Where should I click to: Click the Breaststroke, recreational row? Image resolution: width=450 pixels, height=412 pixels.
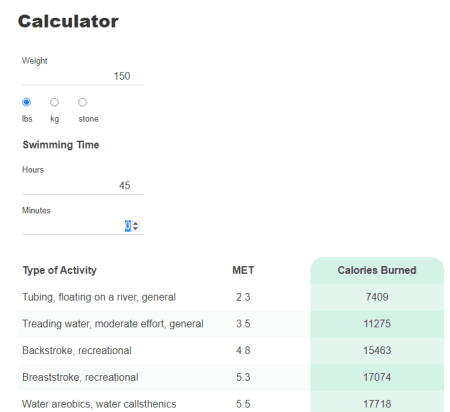pos(231,377)
